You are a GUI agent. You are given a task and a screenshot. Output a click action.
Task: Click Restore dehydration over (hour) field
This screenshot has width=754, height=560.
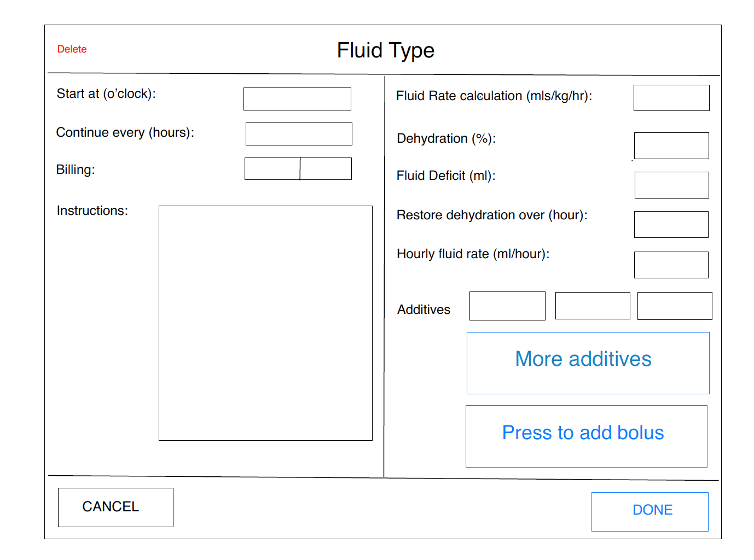(671, 224)
